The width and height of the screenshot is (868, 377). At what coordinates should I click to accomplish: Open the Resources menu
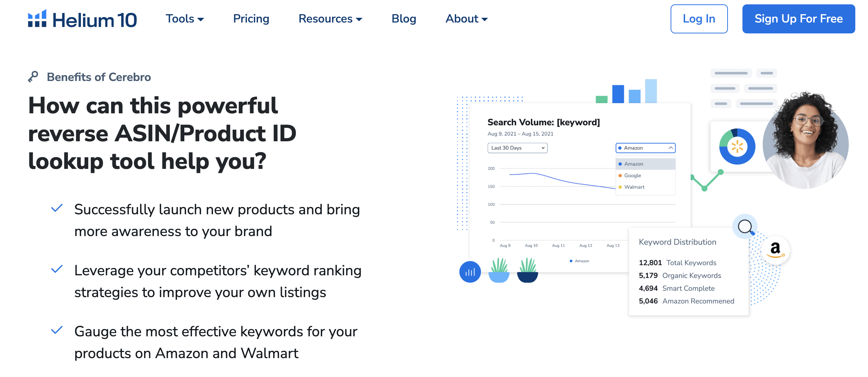click(x=330, y=19)
